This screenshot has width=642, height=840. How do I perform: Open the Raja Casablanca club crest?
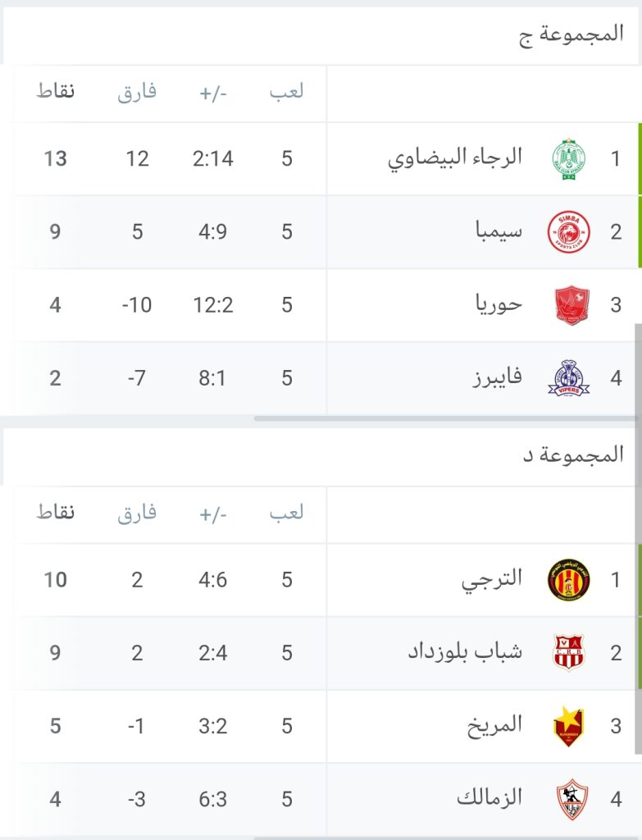569,159
